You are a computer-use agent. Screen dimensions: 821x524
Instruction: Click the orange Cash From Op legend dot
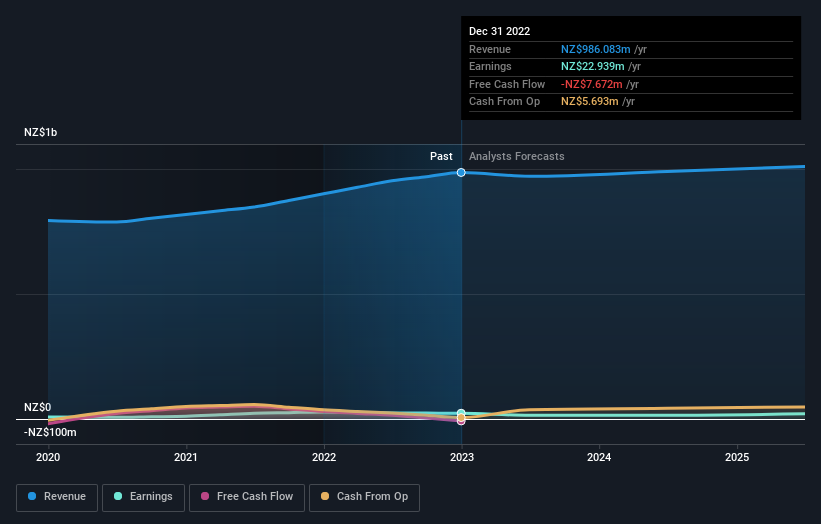tap(325, 496)
